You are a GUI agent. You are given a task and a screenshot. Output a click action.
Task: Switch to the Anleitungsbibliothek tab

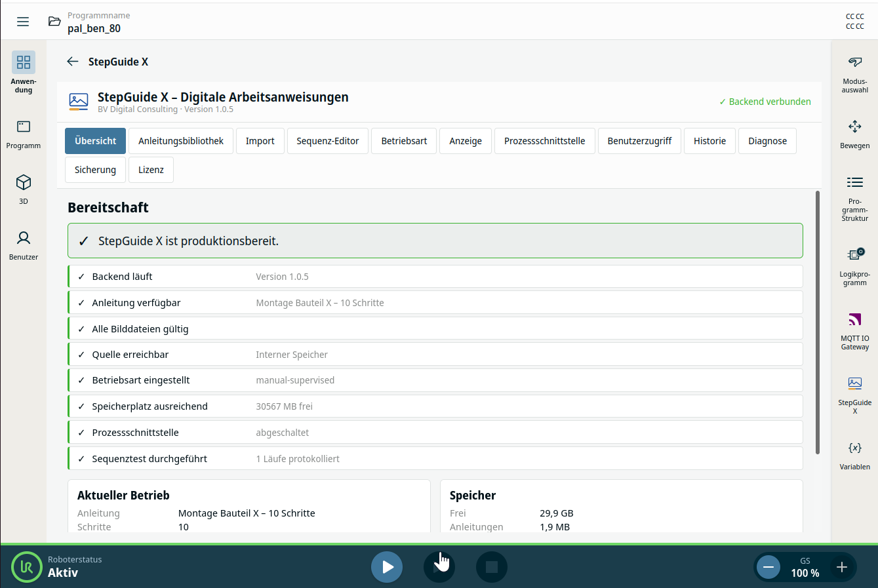coord(181,141)
